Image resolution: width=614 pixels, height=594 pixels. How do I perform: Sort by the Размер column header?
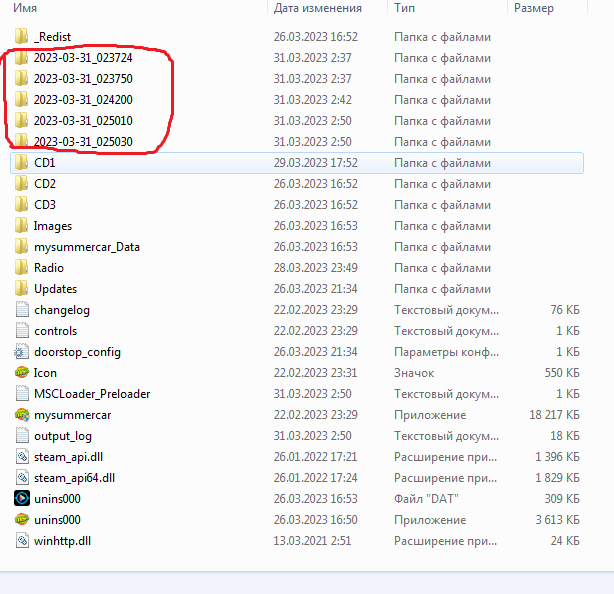pyautogui.click(x=534, y=8)
